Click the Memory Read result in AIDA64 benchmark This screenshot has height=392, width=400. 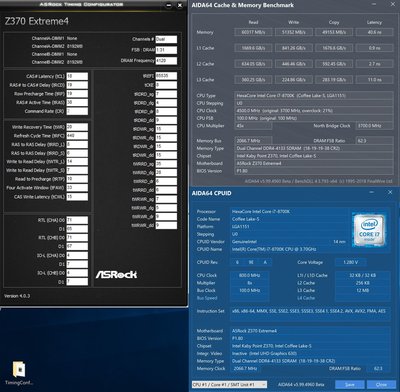click(x=253, y=32)
